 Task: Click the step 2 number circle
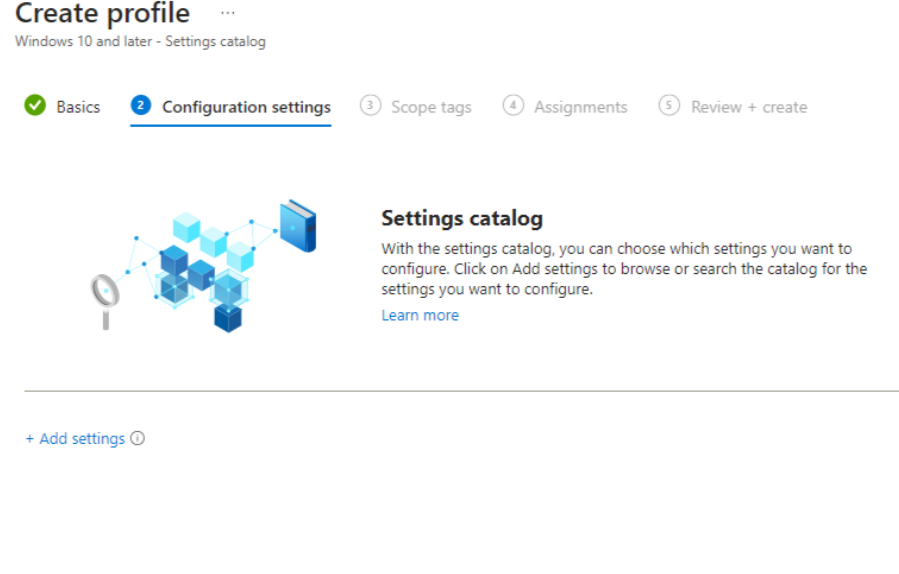141,105
